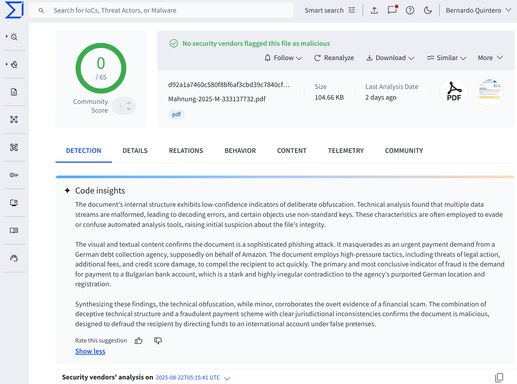Viewport: 517px width, 384px height.
Task: Open the Download dropdown
Action: click(x=390, y=58)
